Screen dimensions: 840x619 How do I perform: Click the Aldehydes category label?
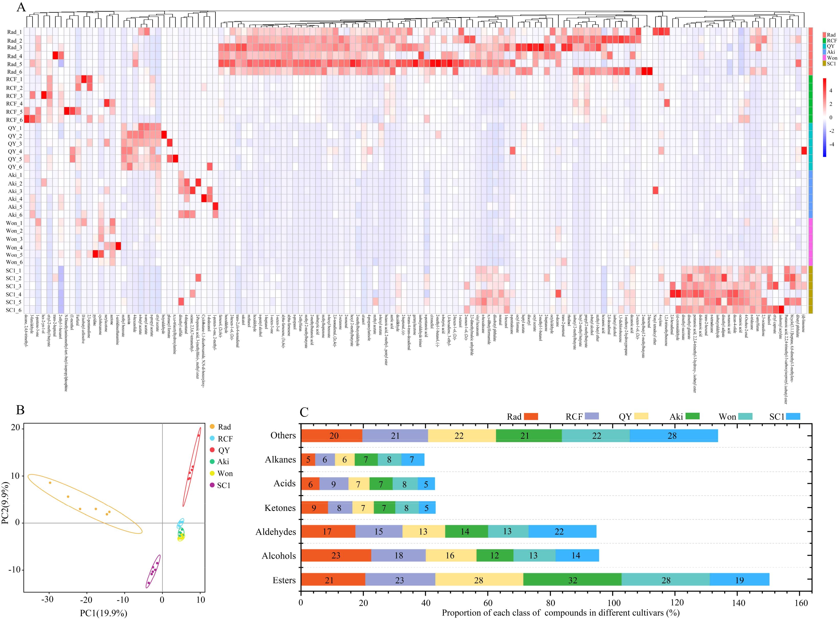point(276,532)
